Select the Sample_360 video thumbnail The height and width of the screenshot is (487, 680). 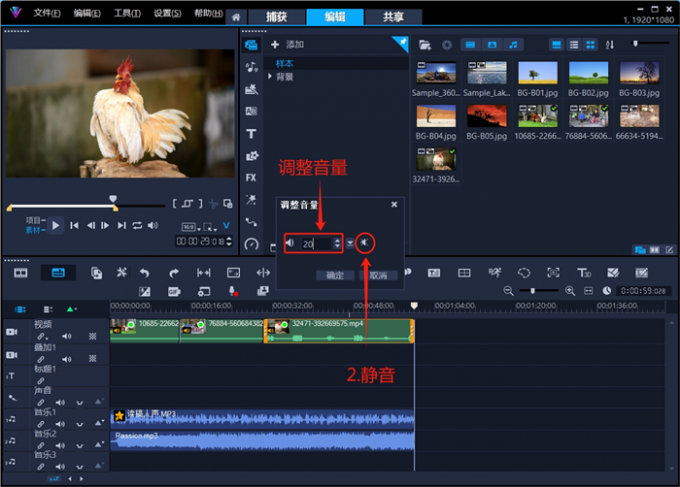(436, 72)
